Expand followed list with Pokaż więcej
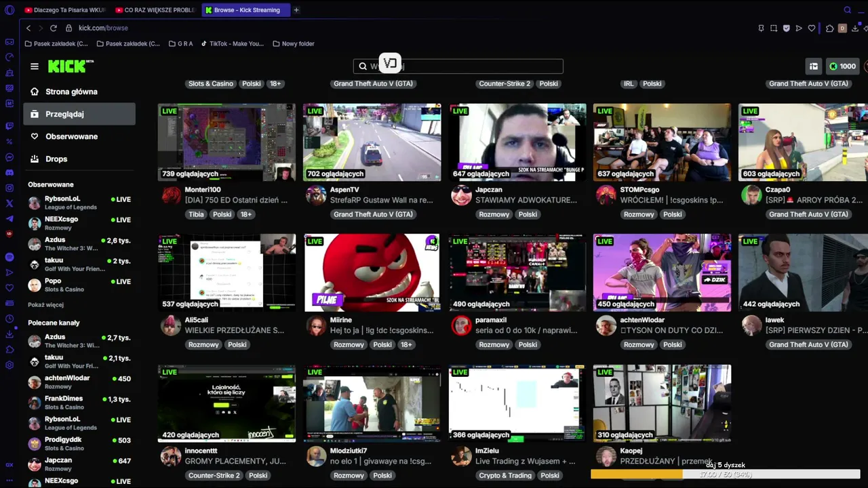Image resolution: width=868 pixels, height=488 pixels. click(45, 305)
